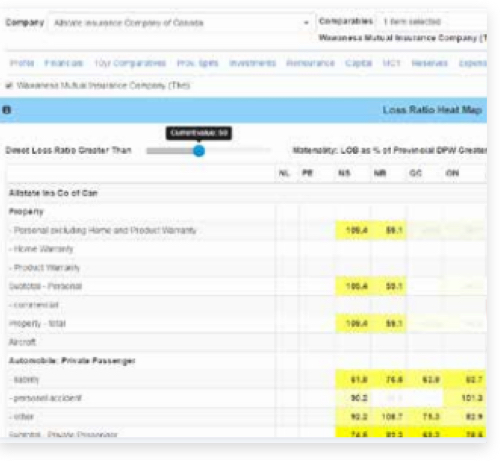Screen dimensions: 500x461
Task: Click 'Direct Loss Ratio Greater Than' label
Action: (x=68, y=150)
